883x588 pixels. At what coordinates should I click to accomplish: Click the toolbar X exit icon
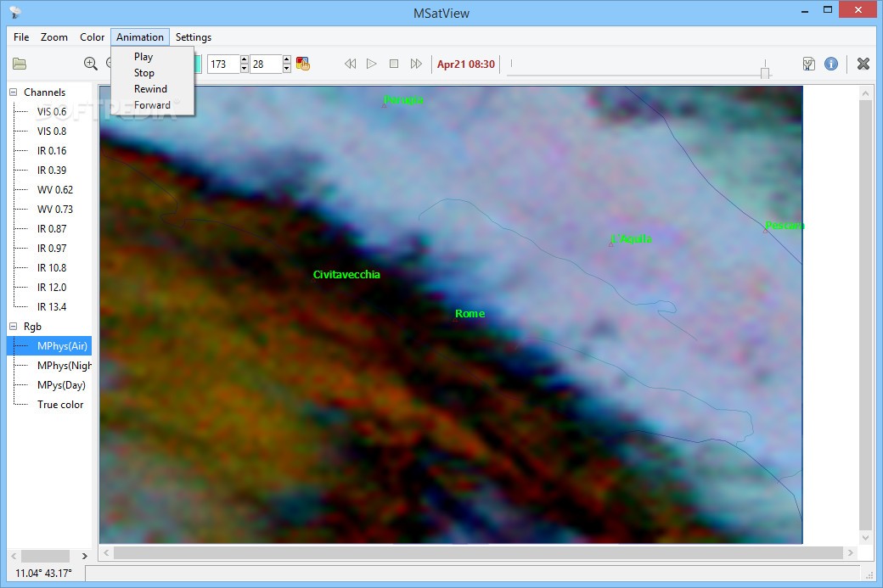(863, 64)
